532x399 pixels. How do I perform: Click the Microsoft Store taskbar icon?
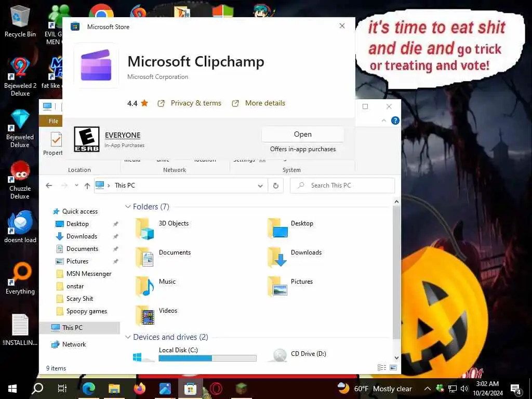190,389
